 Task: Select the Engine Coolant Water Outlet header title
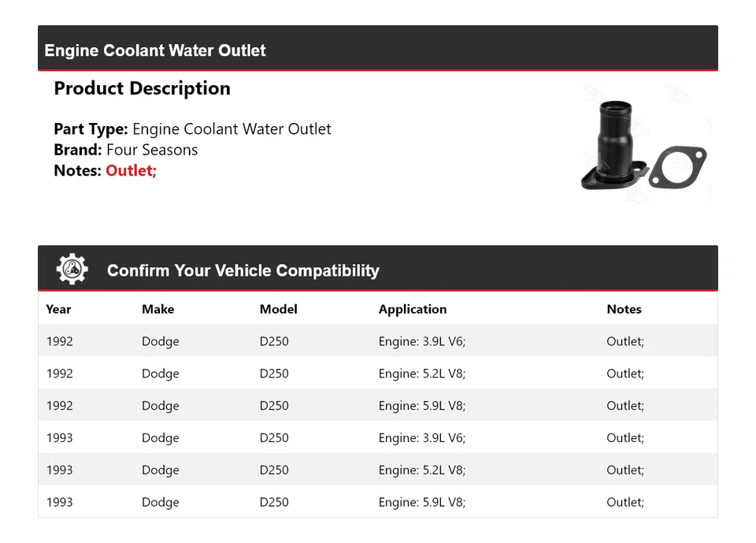(155, 50)
